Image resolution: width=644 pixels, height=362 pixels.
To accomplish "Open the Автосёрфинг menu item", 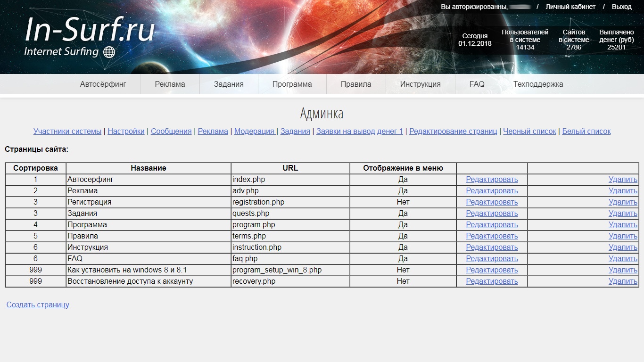I will [x=103, y=84].
